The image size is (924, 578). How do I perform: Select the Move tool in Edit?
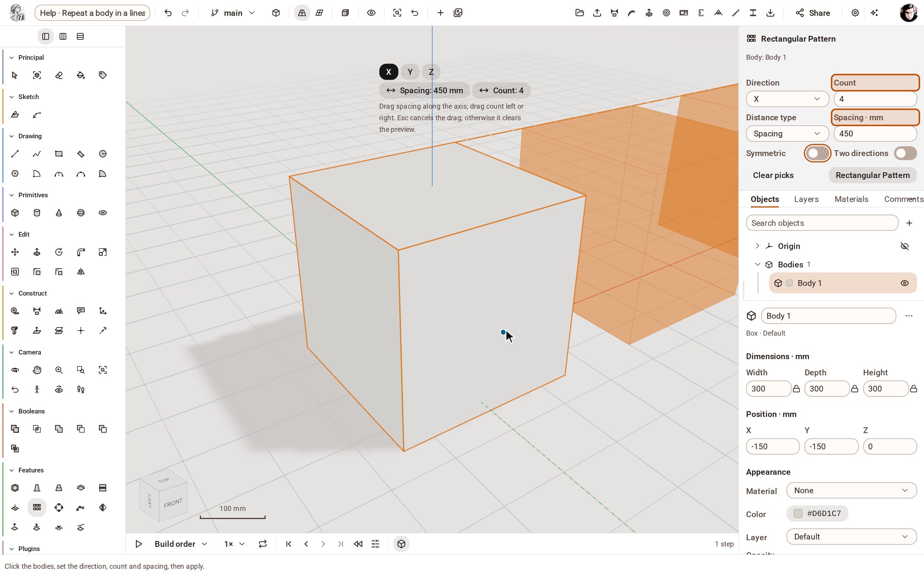[15, 252]
